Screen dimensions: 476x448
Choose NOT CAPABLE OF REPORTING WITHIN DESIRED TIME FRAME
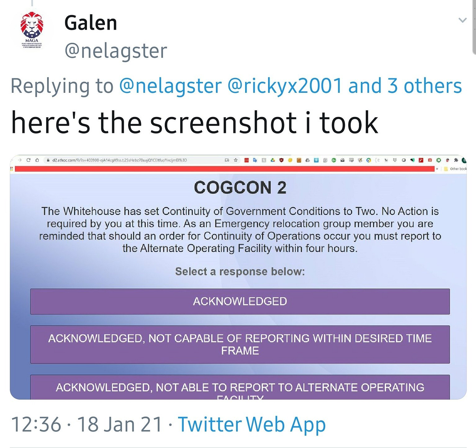click(240, 344)
